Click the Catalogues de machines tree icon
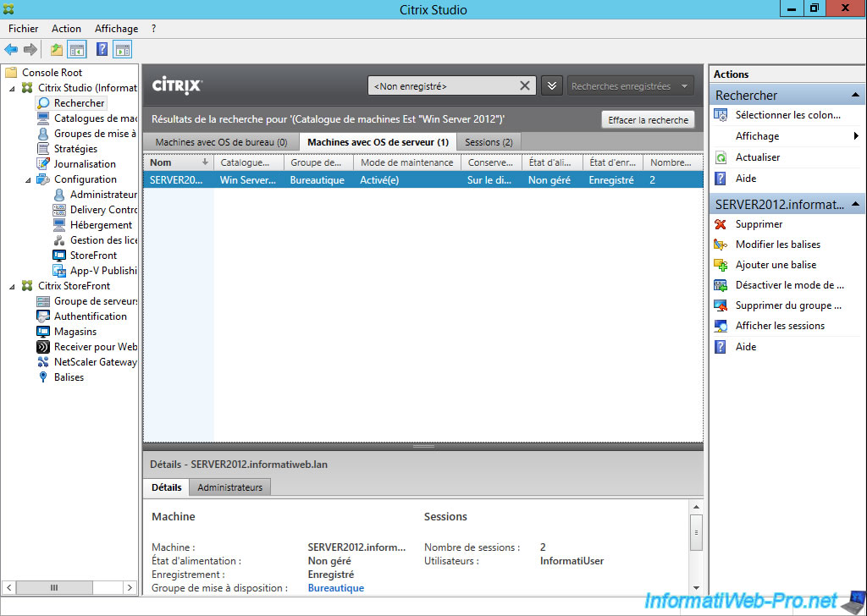The height and width of the screenshot is (616, 867). click(x=43, y=118)
